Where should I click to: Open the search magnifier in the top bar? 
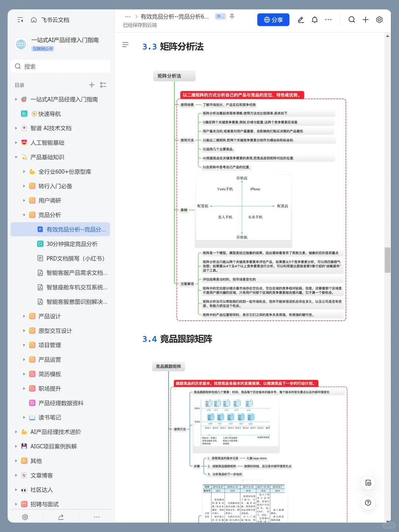pyautogui.click(x=351, y=20)
